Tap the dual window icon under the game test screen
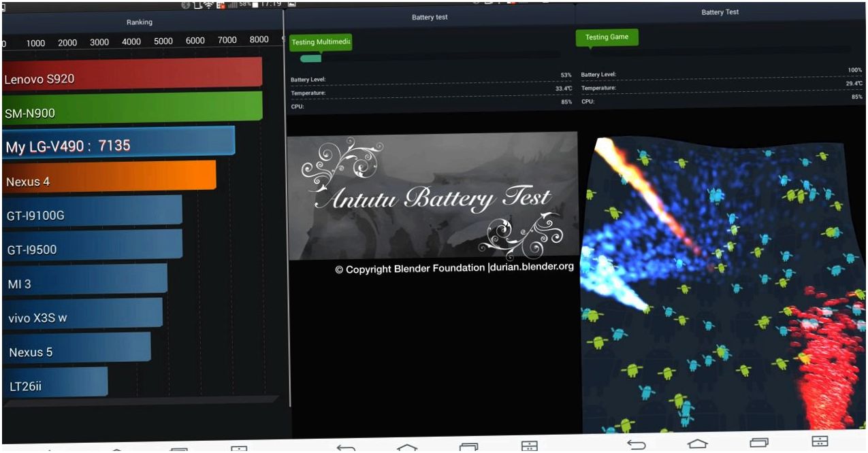The image size is (868, 453). tap(820, 442)
